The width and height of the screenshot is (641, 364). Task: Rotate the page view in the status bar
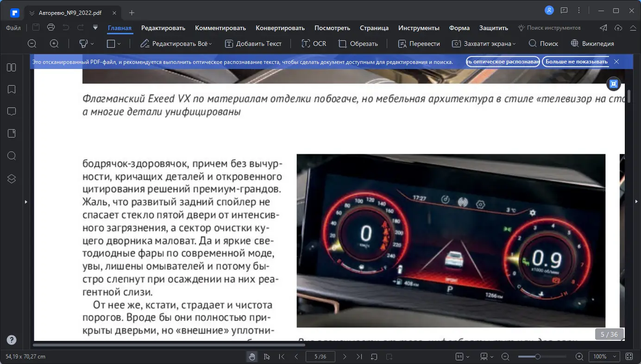[374, 357]
